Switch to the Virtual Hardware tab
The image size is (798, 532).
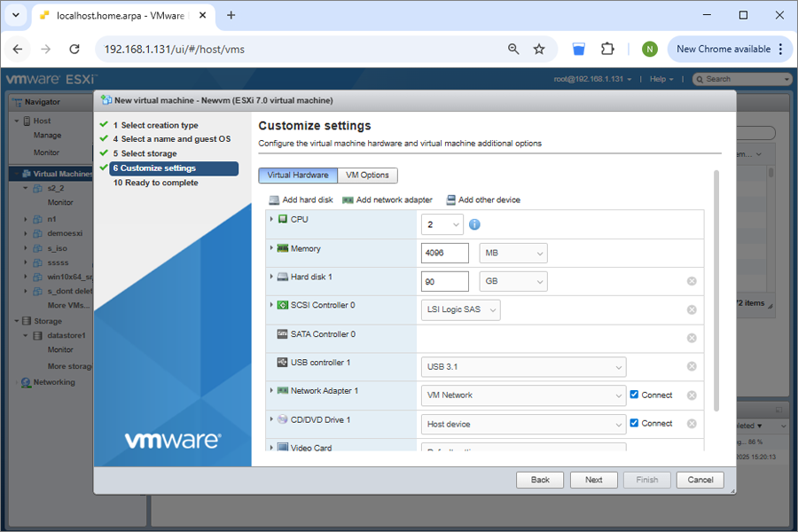pyautogui.click(x=298, y=176)
